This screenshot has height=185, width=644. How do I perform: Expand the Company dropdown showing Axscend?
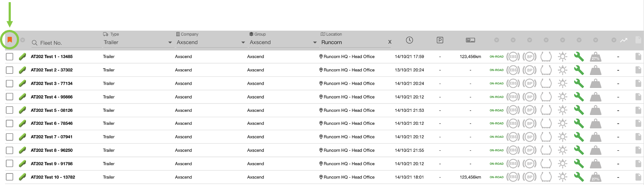point(210,43)
